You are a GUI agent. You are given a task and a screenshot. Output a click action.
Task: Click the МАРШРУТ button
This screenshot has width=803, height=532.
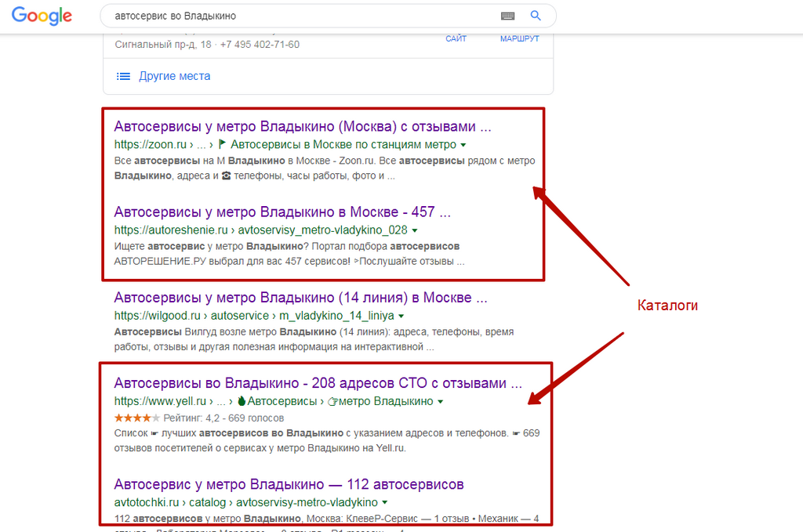point(519,38)
